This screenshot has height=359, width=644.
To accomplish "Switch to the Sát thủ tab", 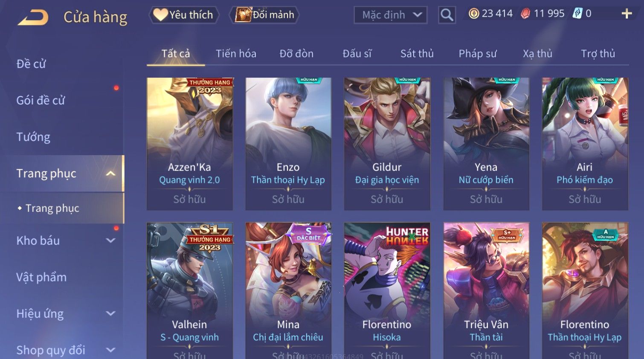I will 417,54.
